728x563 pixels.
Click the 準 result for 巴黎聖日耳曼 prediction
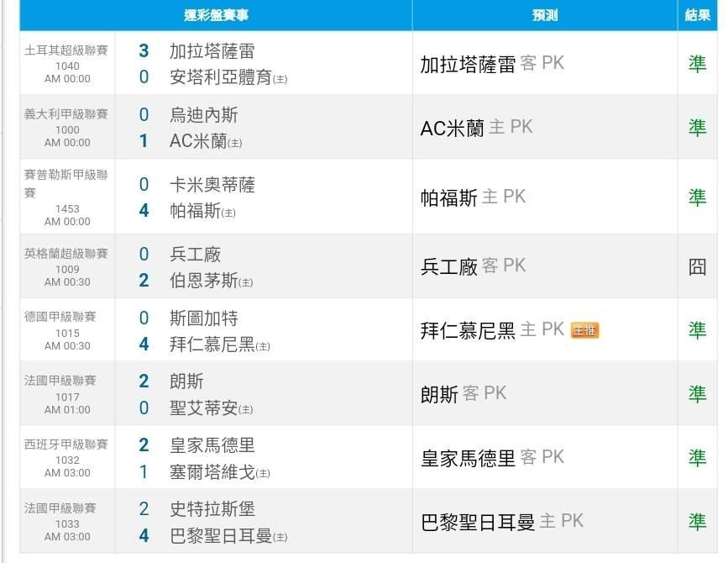[x=697, y=522]
